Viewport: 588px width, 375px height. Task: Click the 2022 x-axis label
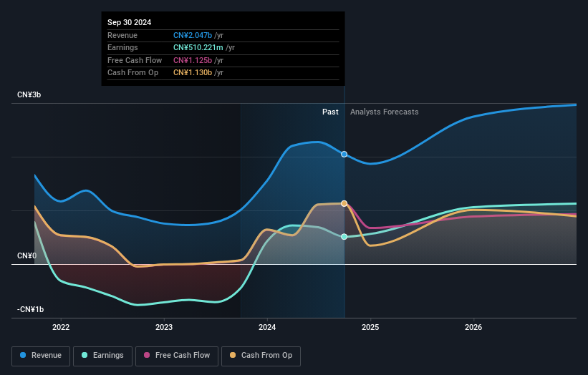coord(61,327)
